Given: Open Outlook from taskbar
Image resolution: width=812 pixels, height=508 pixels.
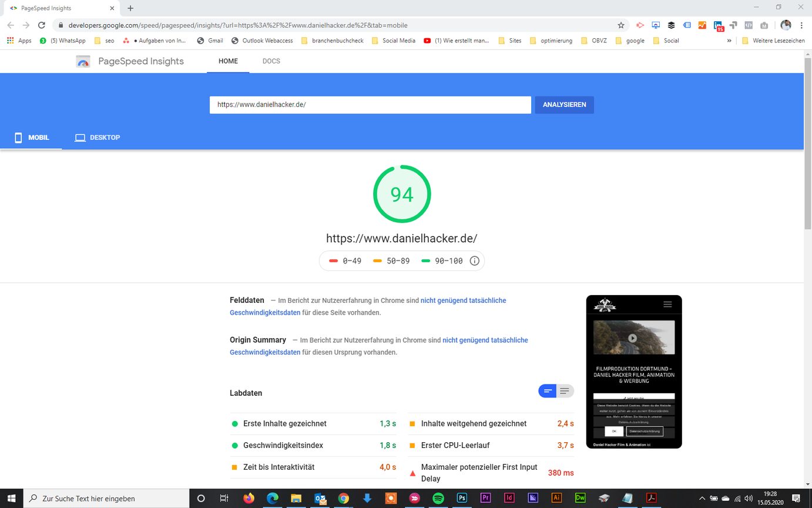Looking at the screenshot, I should coord(320,498).
